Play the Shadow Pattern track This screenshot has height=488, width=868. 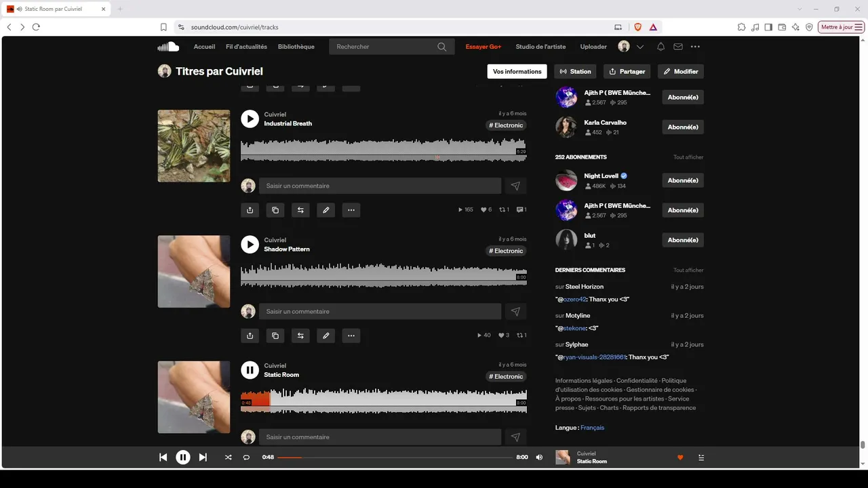point(250,245)
